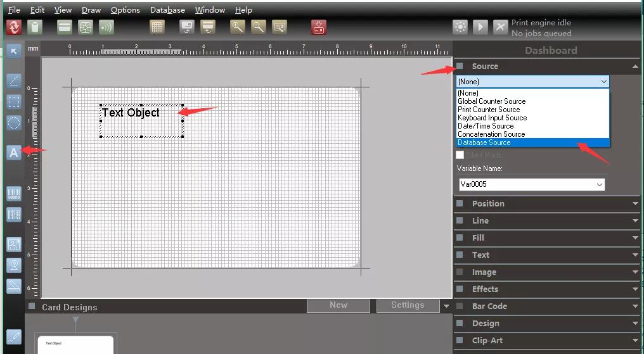Open the Source type dropdown showing (None)
Image resolution: width=644 pixels, height=354 pixels.
532,82
